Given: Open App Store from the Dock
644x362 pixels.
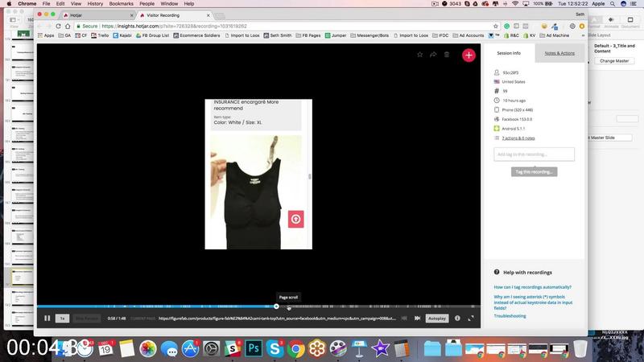Looking at the screenshot, I should tap(190, 349).
